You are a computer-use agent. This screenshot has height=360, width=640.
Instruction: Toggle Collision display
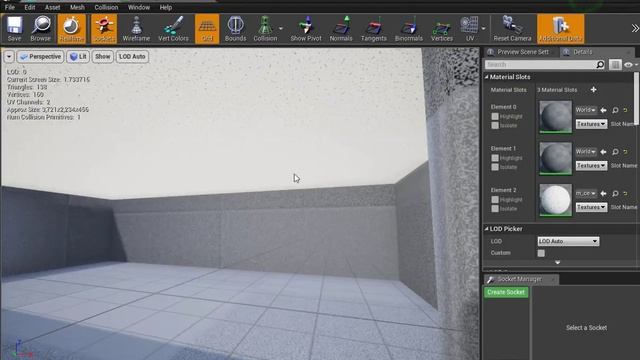265,29
